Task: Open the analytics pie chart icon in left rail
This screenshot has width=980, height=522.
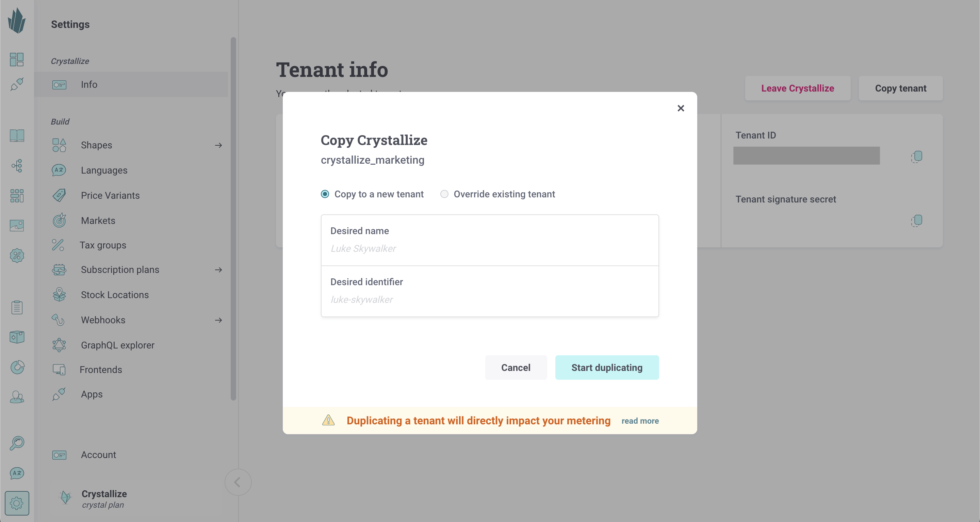Action: point(17,367)
